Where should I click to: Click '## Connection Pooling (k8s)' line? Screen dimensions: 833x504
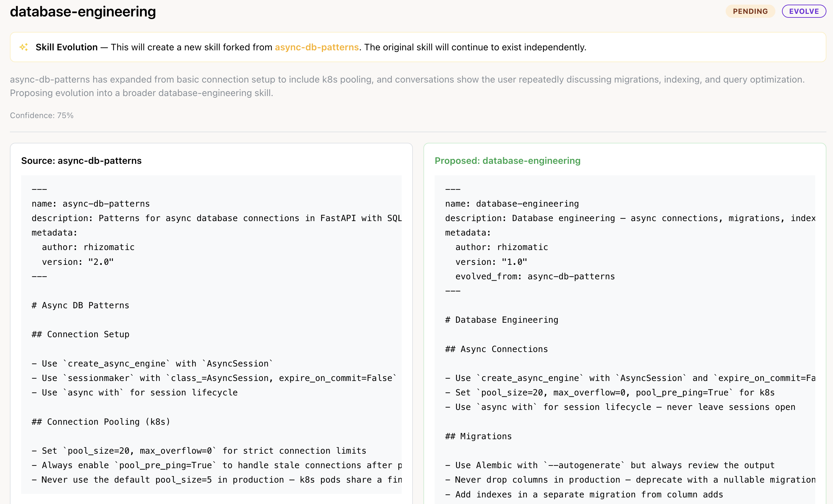point(101,422)
